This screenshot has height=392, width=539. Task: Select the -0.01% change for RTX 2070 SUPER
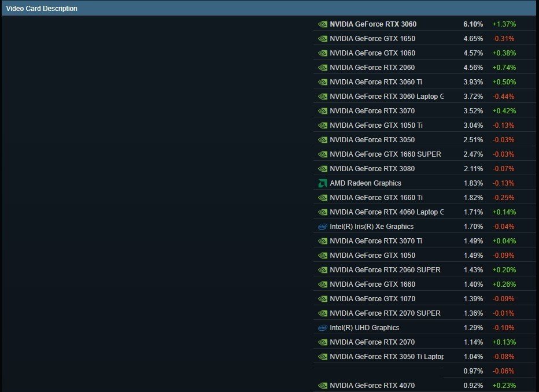[x=503, y=313]
